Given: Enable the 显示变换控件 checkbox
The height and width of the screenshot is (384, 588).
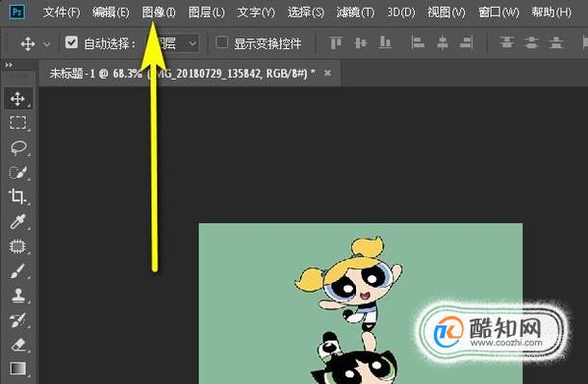Looking at the screenshot, I should [x=221, y=42].
